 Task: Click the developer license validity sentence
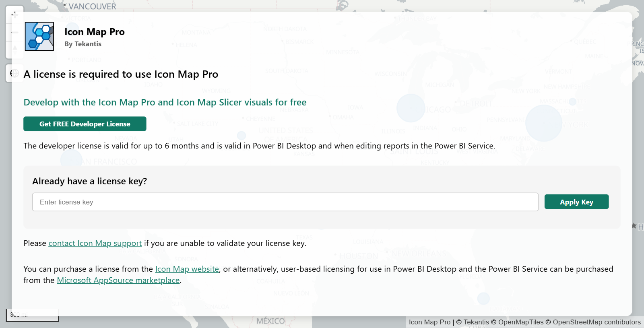[259, 146]
